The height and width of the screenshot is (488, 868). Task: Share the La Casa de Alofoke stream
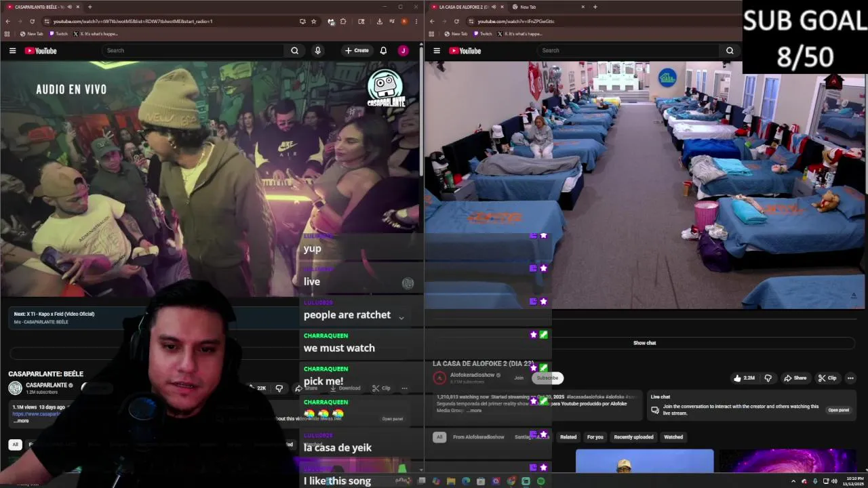[x=795, y=378]
